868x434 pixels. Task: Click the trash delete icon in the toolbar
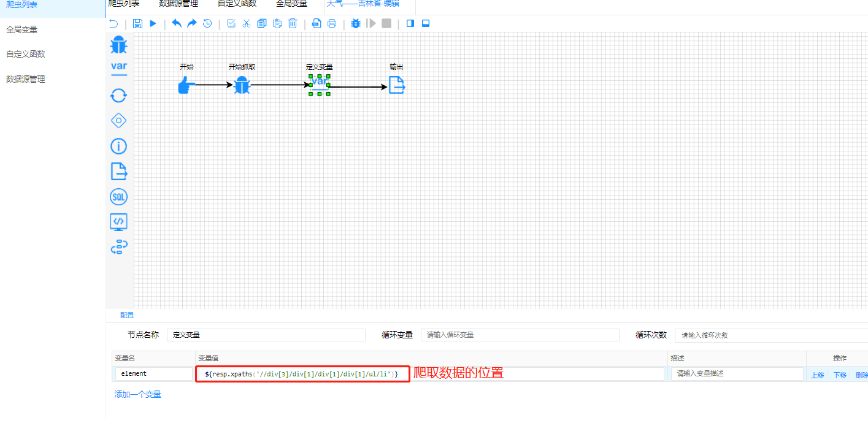point(293,23)
